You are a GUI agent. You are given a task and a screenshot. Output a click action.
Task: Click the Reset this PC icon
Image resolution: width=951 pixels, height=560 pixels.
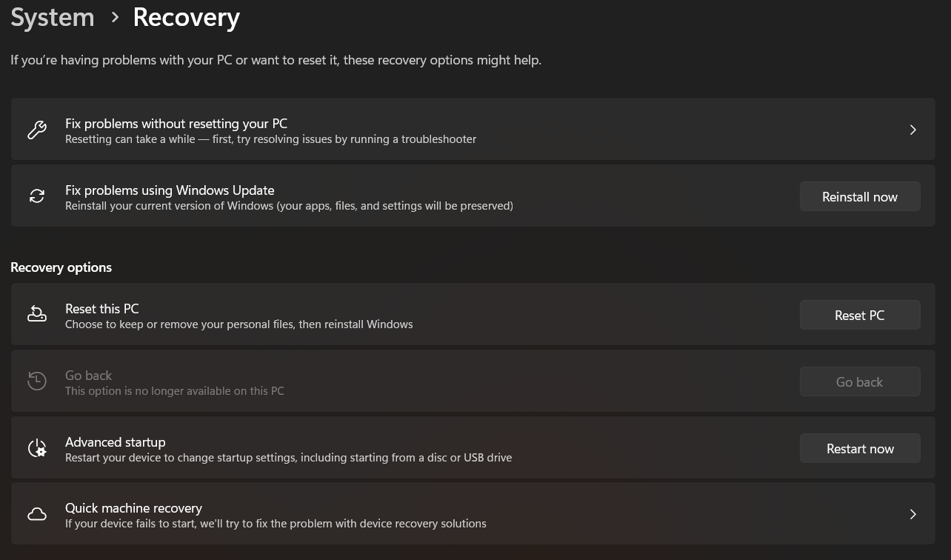coord(37,314)
